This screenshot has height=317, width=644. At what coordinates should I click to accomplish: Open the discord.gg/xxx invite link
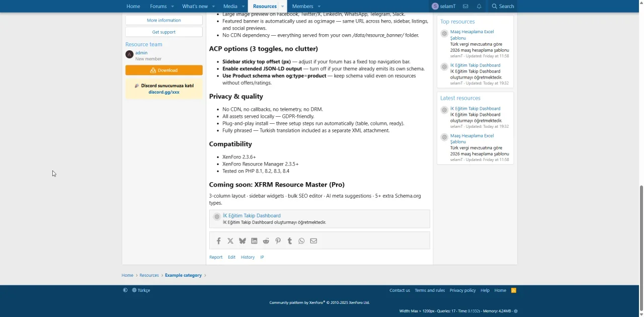(164, 92)
